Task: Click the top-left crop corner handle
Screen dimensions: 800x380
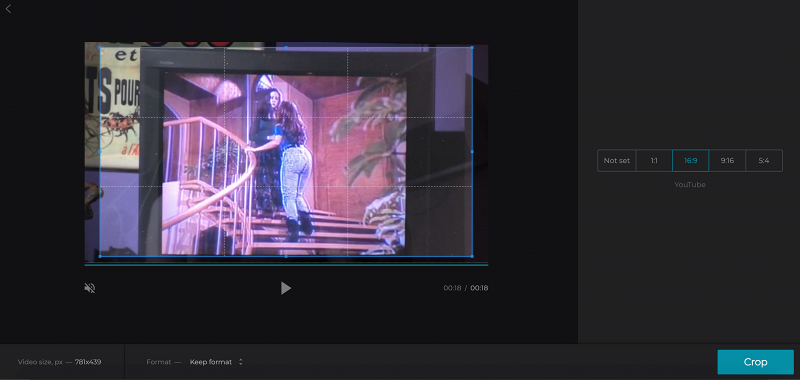Action: (99, 47)
